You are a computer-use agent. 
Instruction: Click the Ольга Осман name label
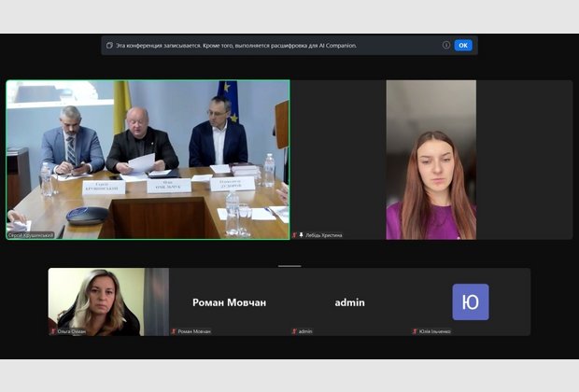point(72,331)
